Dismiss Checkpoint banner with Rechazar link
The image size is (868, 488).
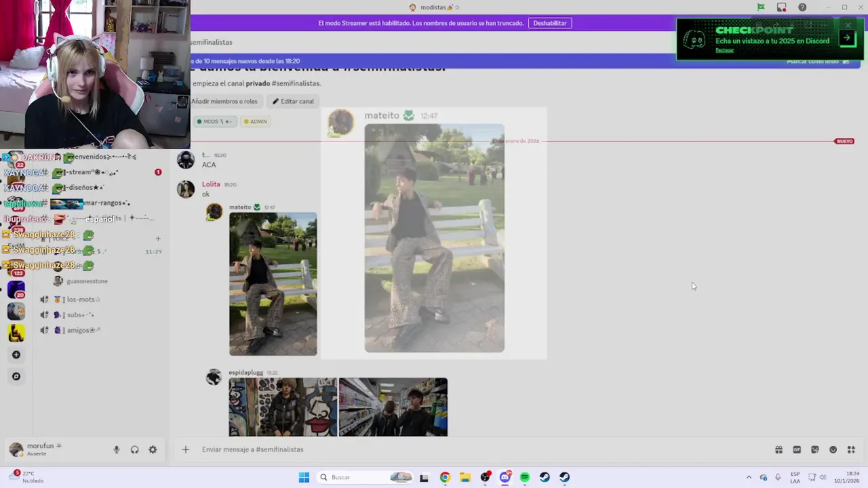click(x=724, y=50)
